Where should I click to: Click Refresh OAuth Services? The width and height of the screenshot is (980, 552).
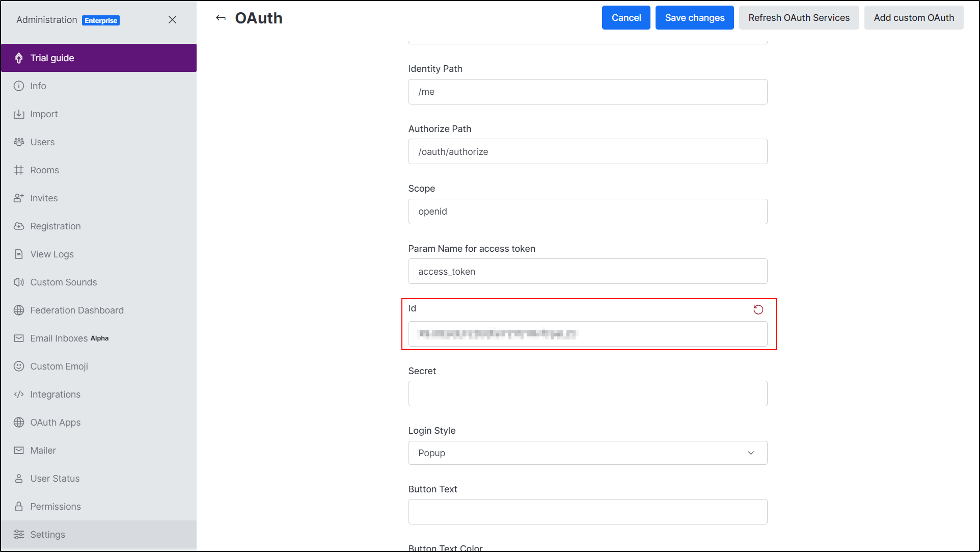point(798,18)
